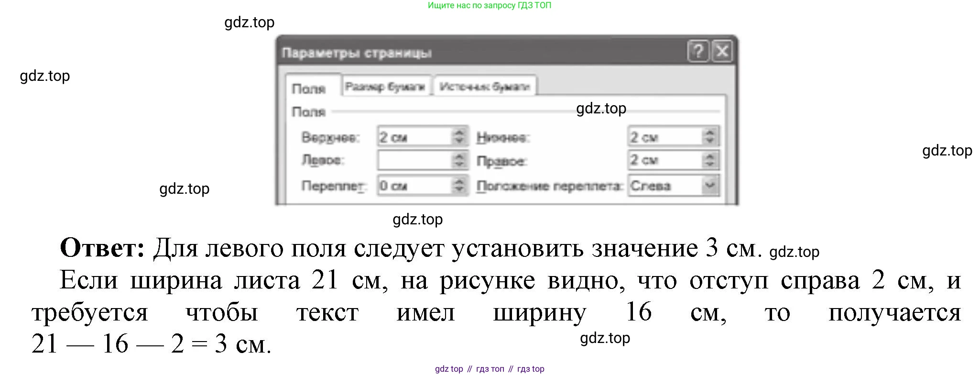Image resolution: width=980 pixels, height=376 pixels.
Task: Click the гдз top footer link
Action: pyautogui.click(x=531, y=369)
